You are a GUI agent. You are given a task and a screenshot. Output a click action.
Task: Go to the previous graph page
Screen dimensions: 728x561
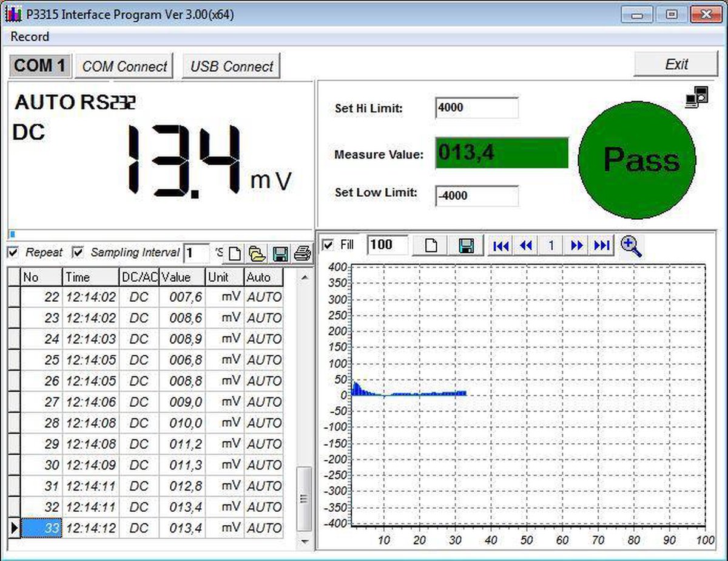tap(526, 246)
